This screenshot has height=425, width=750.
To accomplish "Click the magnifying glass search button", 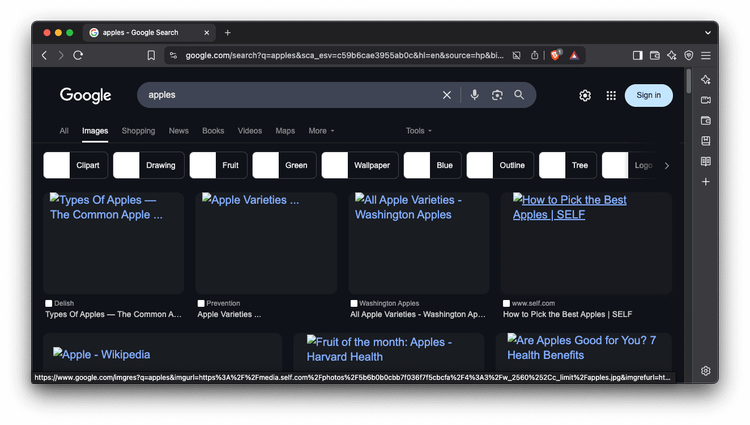I will (519, 95).
